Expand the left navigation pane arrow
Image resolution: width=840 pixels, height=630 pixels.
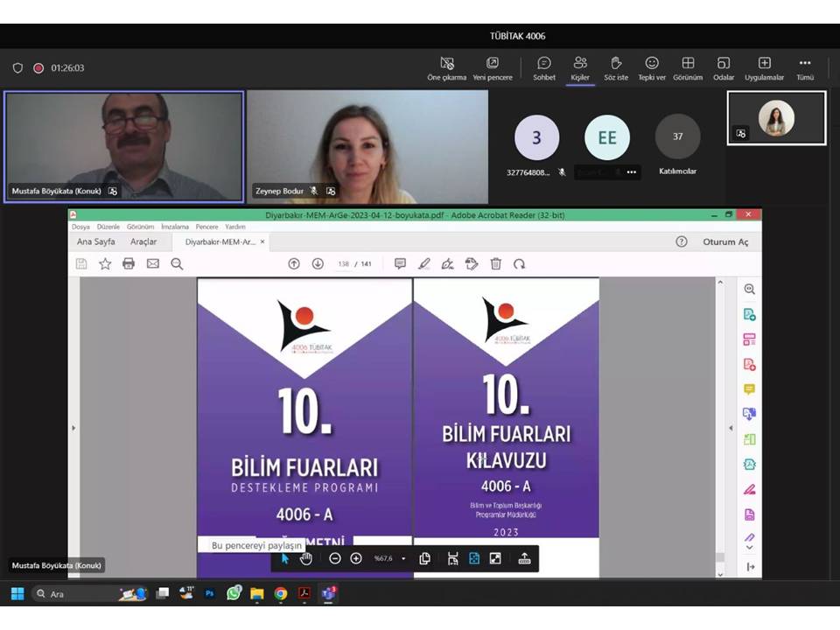[x=73, y=428]
